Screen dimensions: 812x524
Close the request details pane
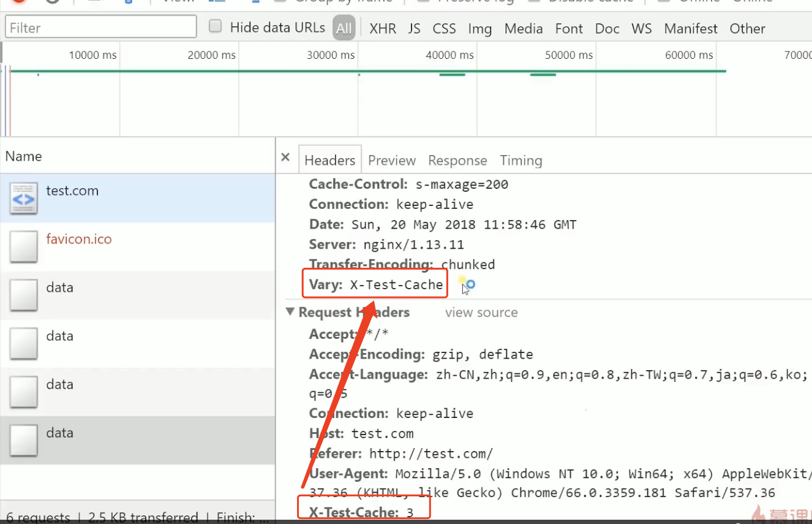point(285,158)
